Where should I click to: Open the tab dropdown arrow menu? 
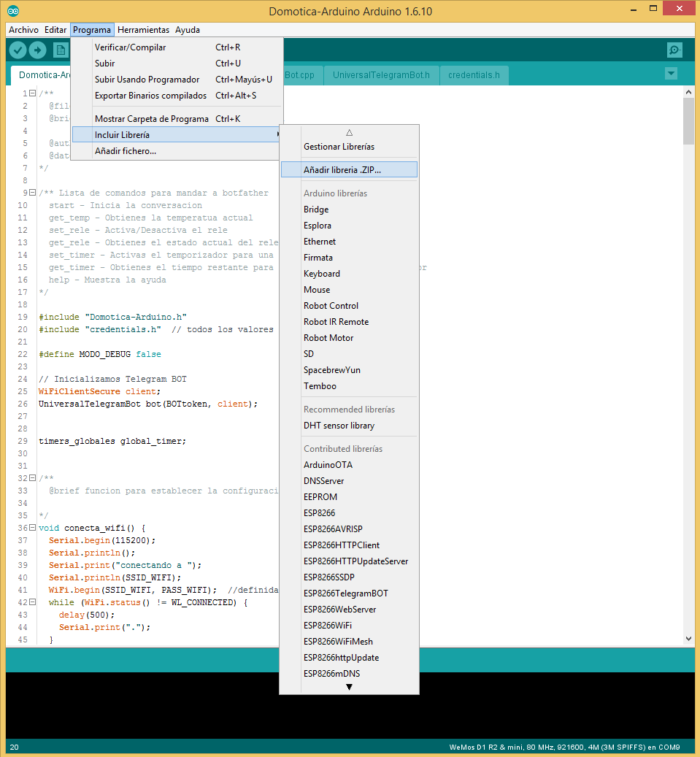pos(671,74)
